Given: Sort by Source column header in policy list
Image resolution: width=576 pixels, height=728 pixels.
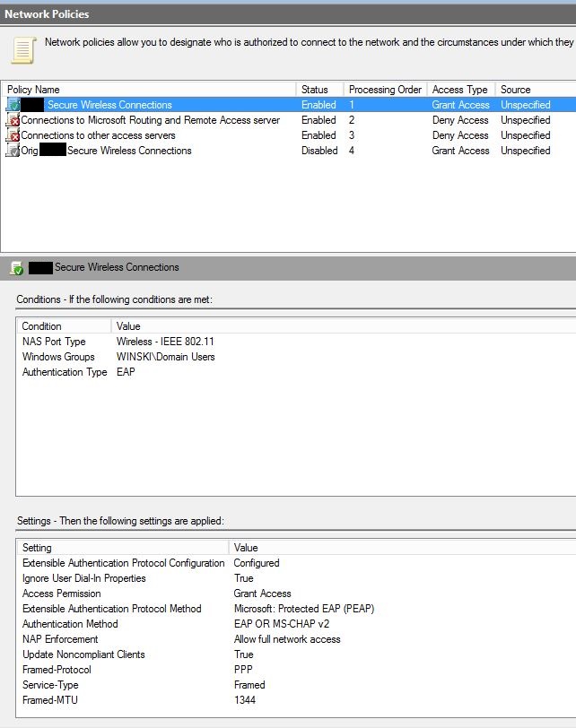Looking at the screenshot, I should tap(536, 90).
